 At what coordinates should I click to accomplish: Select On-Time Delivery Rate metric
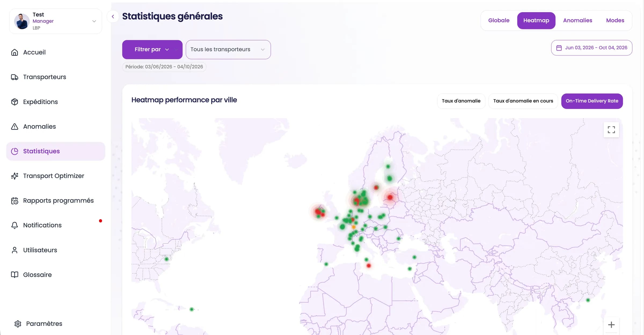coord(592,101)
